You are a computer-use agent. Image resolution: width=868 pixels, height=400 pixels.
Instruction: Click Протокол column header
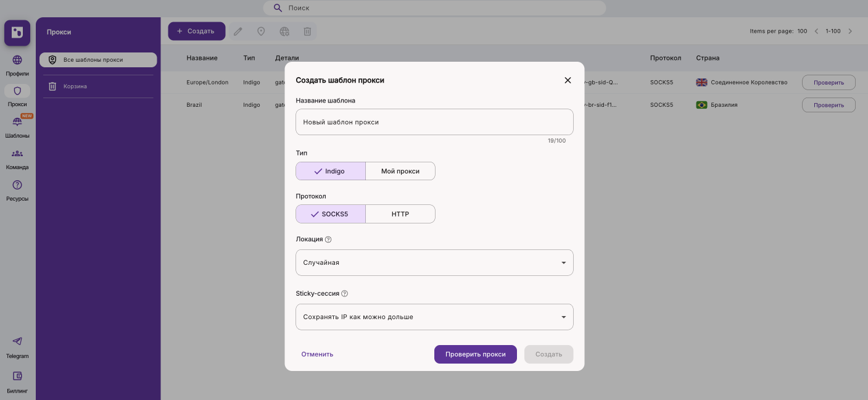(666, 58)
